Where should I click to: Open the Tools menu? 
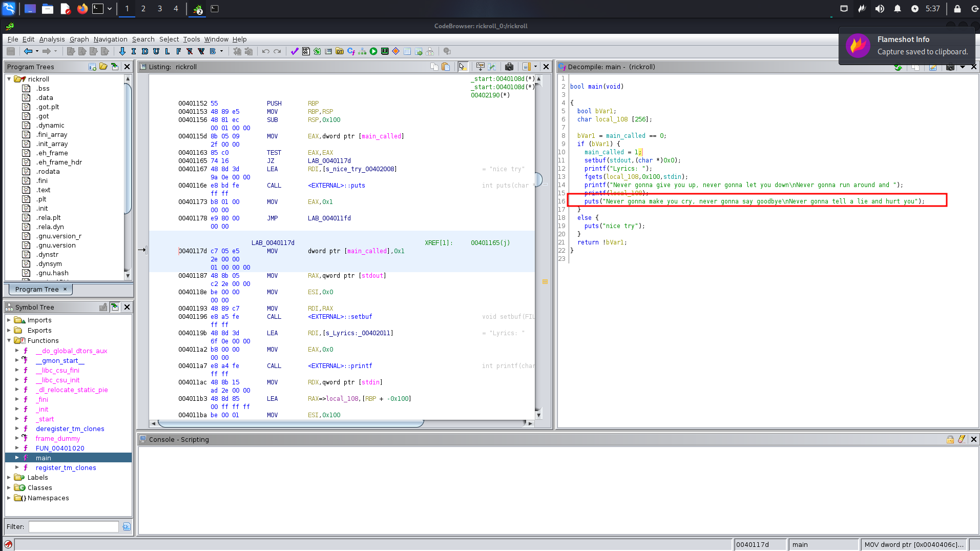(192, 39)
